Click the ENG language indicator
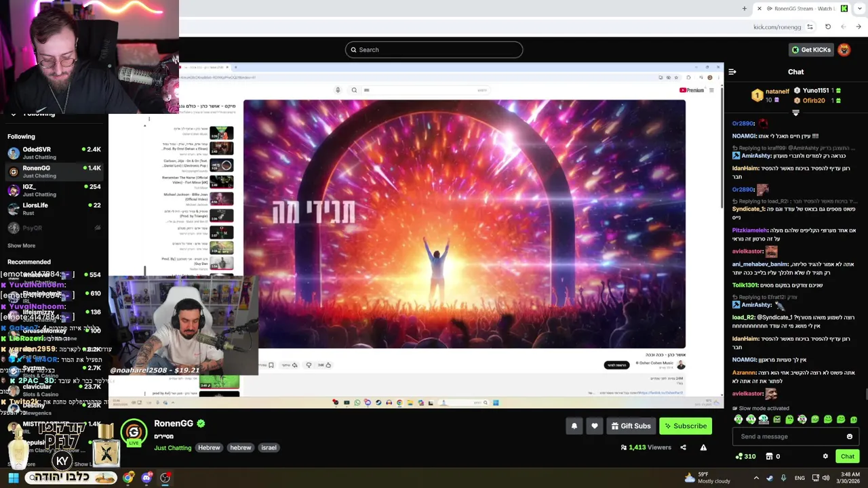Image resolution: width=868 pixels, height=488 pixels. pyautogui.click(x=800, y=478)
